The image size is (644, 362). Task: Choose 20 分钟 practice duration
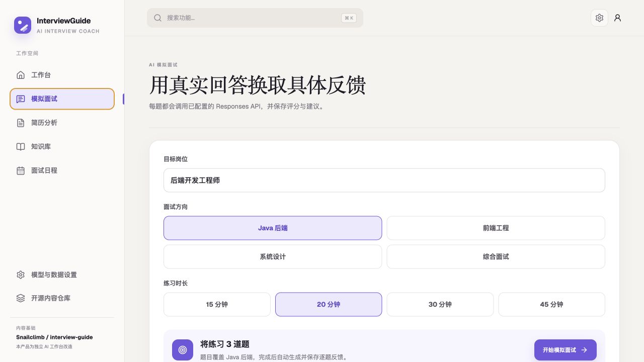(x=329, y=304)
